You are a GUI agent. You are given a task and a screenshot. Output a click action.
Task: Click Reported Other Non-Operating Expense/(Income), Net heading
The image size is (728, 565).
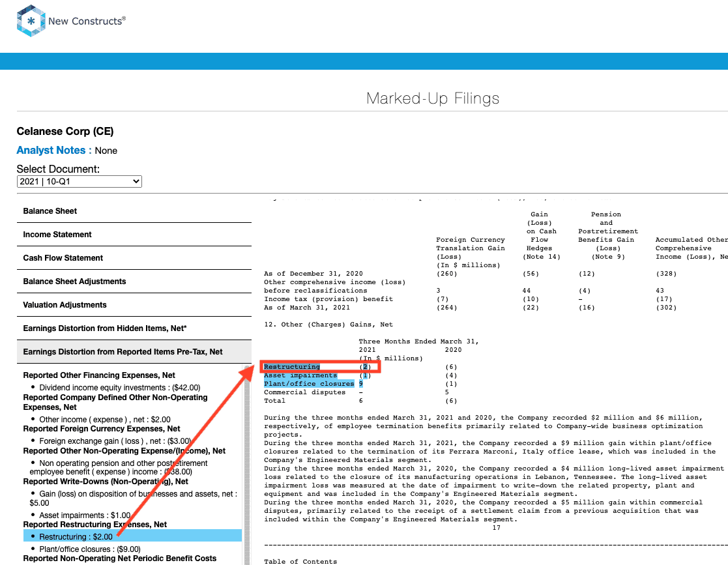point(124,451)
